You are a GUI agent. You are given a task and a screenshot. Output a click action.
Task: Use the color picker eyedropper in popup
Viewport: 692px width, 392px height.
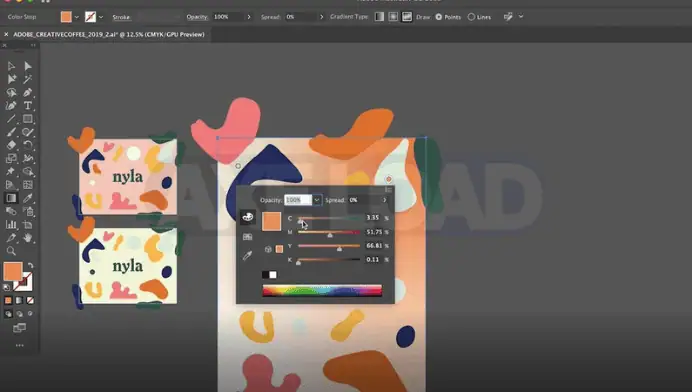[248, 255]
